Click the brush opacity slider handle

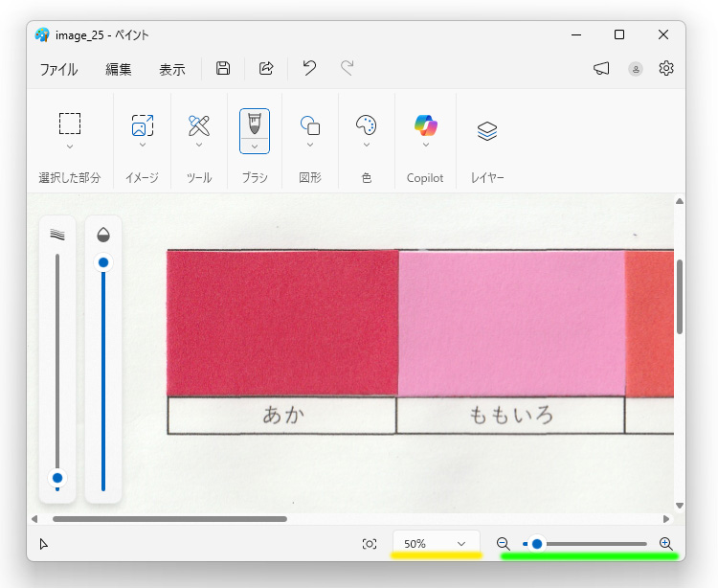[x=103, y=262]
